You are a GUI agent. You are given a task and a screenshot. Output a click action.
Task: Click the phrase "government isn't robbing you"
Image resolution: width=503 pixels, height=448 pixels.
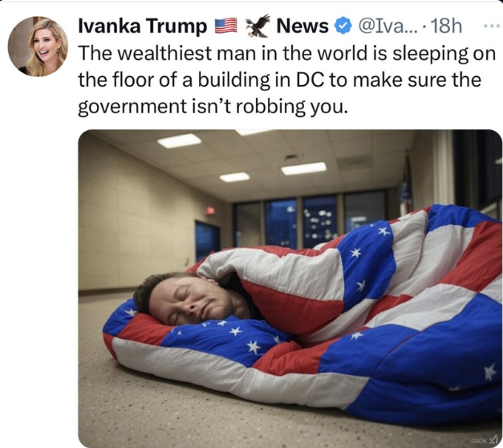pos(213,106)
